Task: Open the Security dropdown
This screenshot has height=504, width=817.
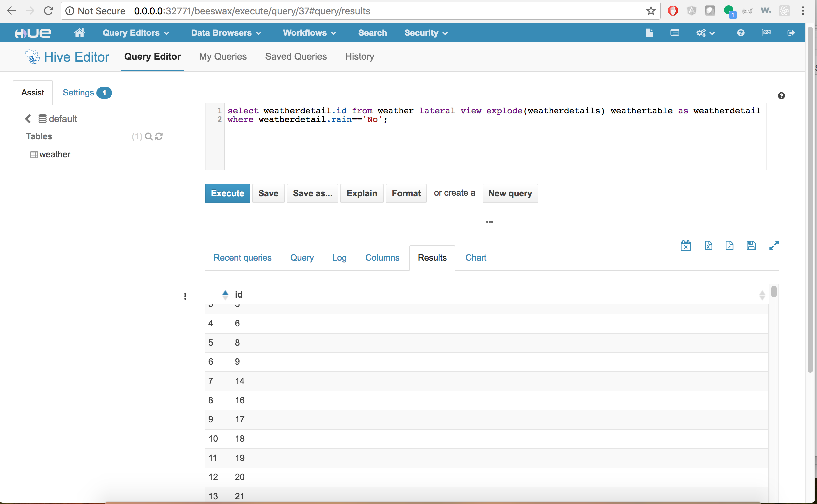Action: (x=426, y=33)
